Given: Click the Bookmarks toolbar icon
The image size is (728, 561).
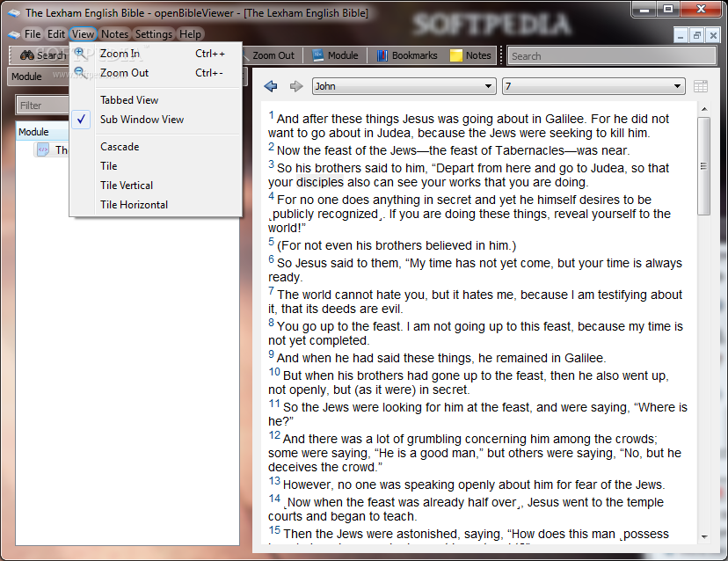Looking at the screenshot, I should coord(382,55).
